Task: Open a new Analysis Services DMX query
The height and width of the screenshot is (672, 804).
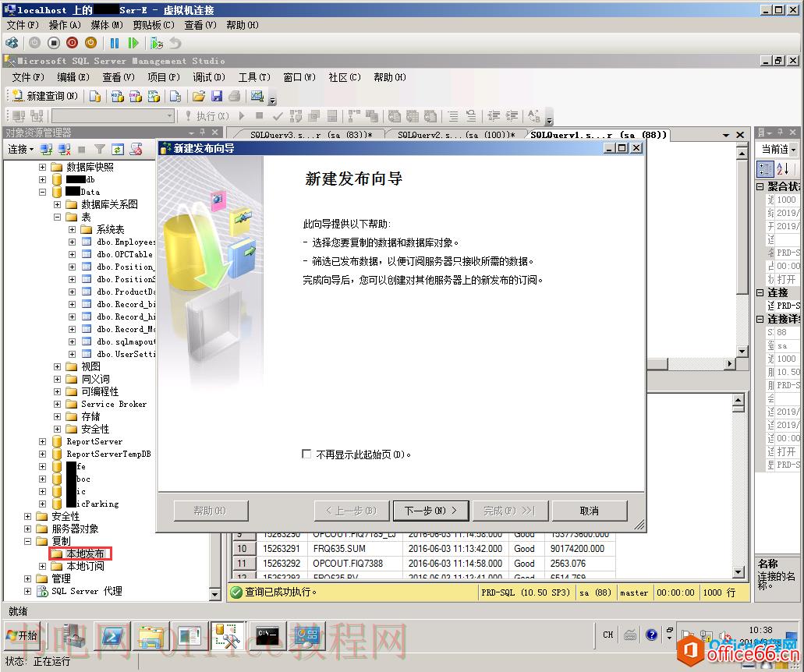Action: click(136, 96)
